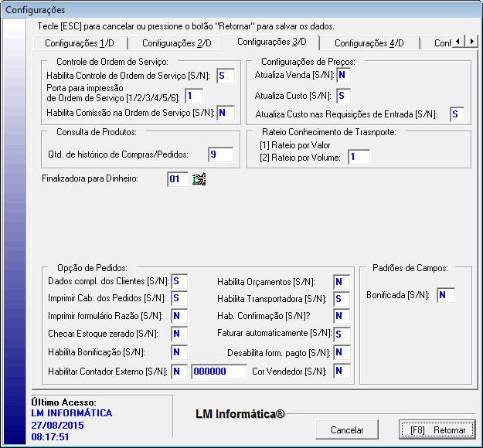Focus the Cor Vendedor S/N field
Viewport: 483px width, 448px height.
tap(342, 372)
